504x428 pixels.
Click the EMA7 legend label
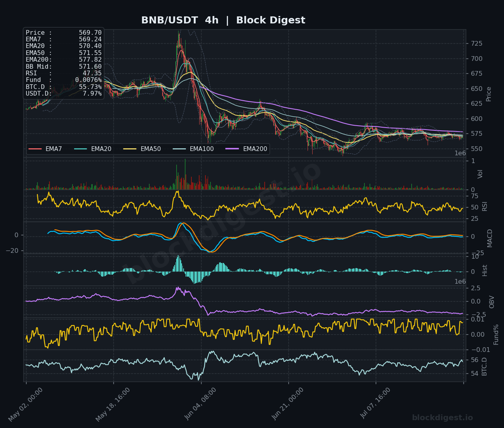point(54,149)
